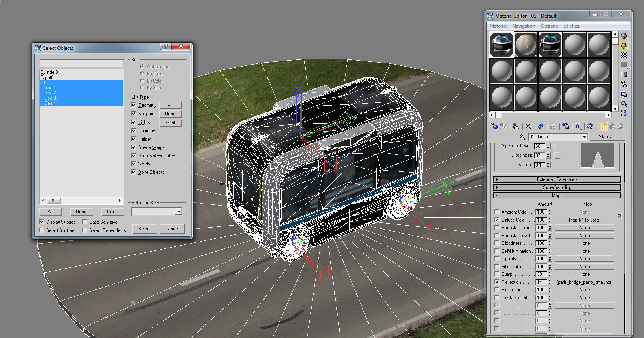Toggle Show End Result icon

point(603,126)
